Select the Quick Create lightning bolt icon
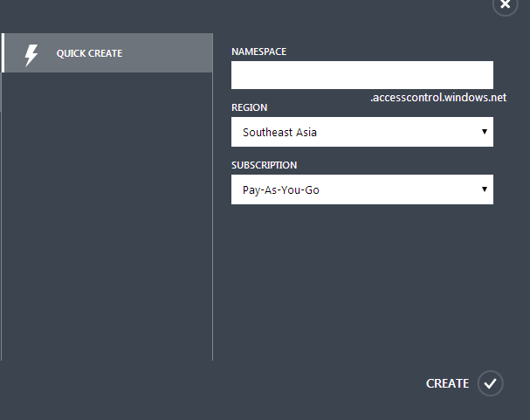Image resolution: width=530 pixels, height=420 pixels. (31, 55)
